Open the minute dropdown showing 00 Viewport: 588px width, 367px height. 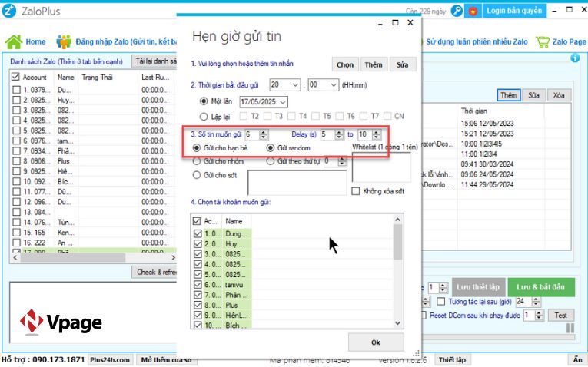324,85
